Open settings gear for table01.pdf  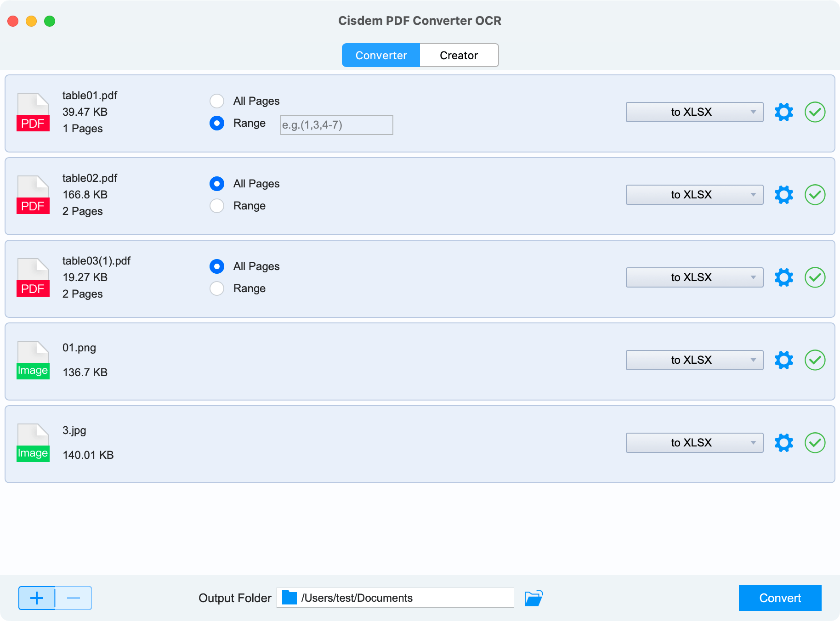[x=784, y=112]
